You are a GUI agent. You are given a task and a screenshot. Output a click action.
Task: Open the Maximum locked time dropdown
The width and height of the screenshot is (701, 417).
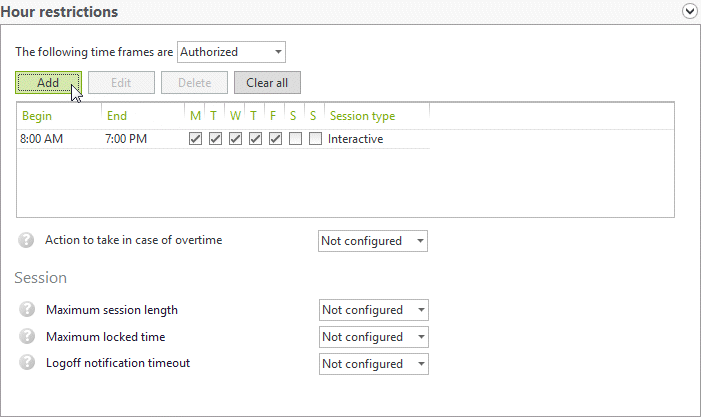point(373,337)
